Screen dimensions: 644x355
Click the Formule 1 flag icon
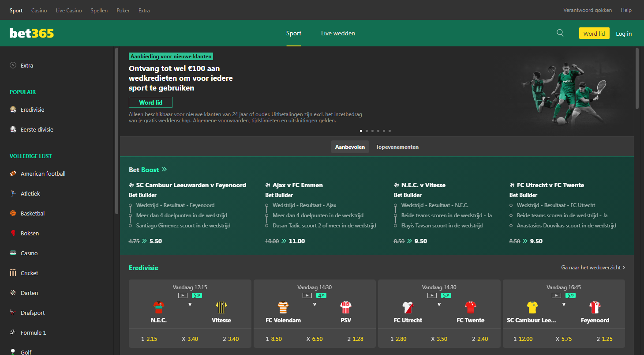coord(13,332)
